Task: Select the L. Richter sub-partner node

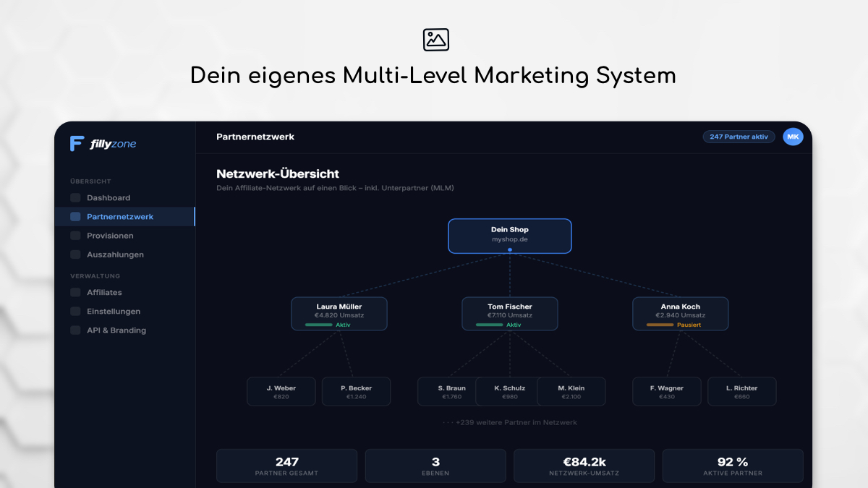Action: pos(741,391)
